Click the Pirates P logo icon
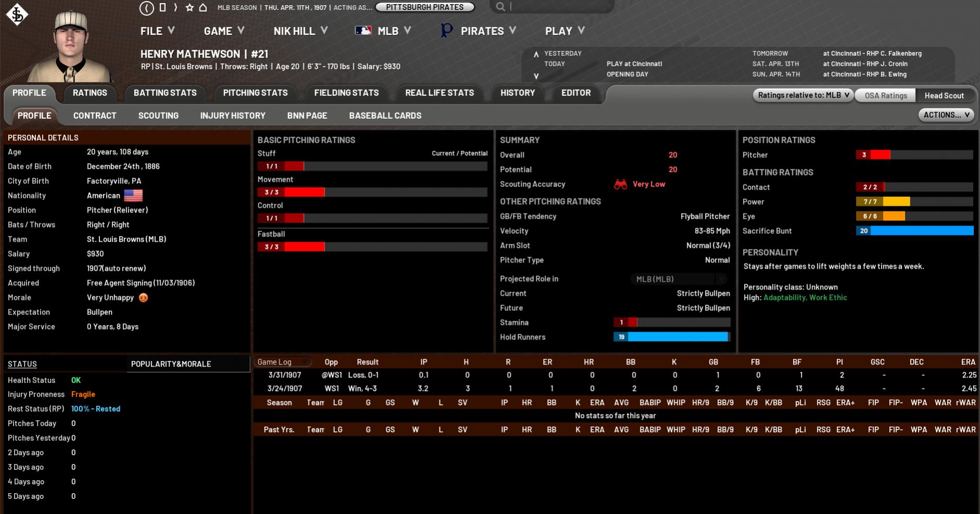This screenshot has width=980, height=514. (446, 31)
